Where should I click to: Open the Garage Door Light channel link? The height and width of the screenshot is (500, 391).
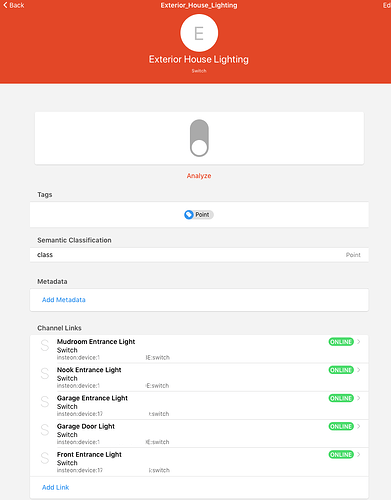pyautogui.click(x=199, y=434)
